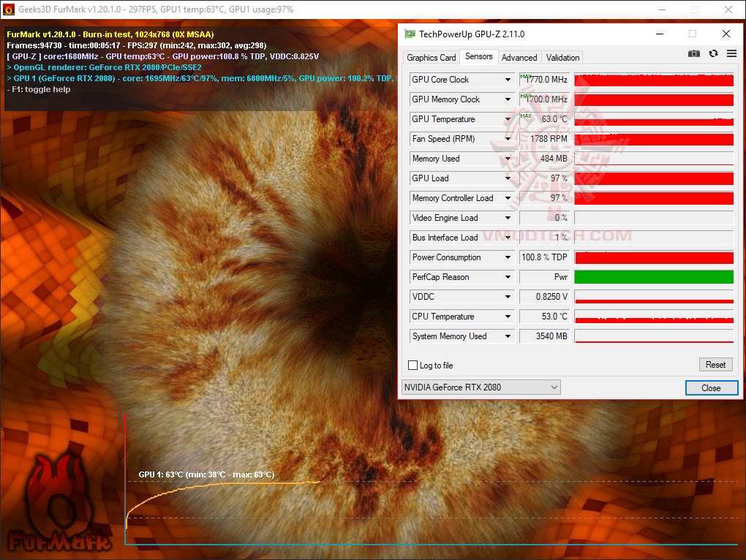Open the VDDC sensor dropdown
The height and width of the screenshot is (560, 746).
click(508, 297)
